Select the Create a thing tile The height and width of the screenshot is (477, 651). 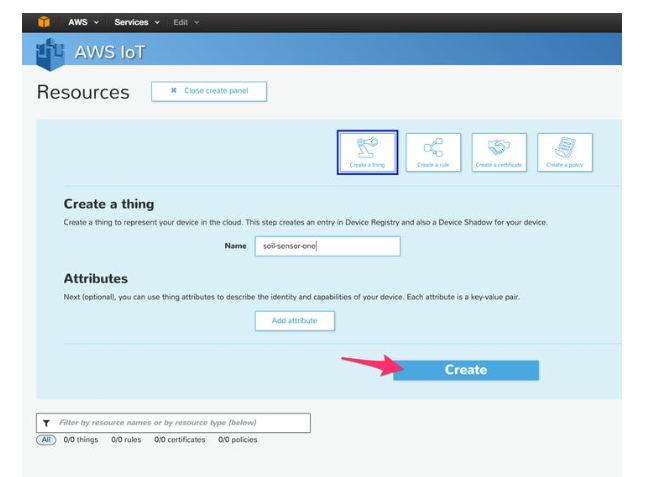pyautogui.click(x=367, y=152)
